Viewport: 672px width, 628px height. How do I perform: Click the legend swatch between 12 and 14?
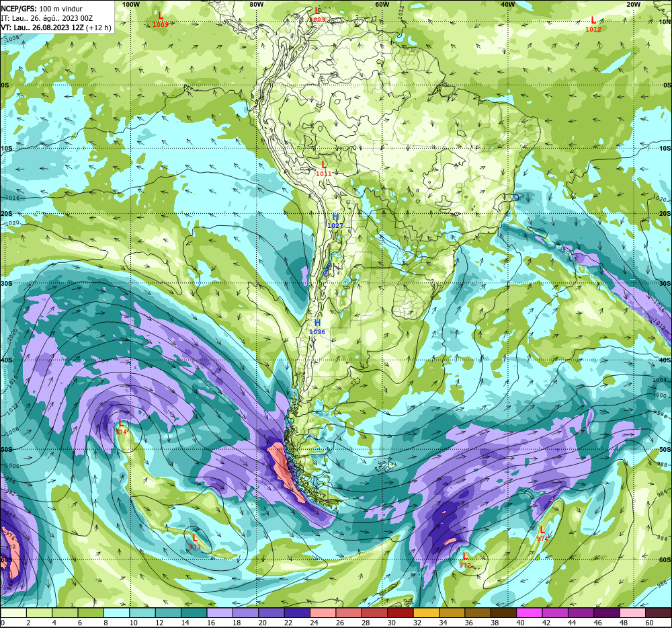click(168, 613)
